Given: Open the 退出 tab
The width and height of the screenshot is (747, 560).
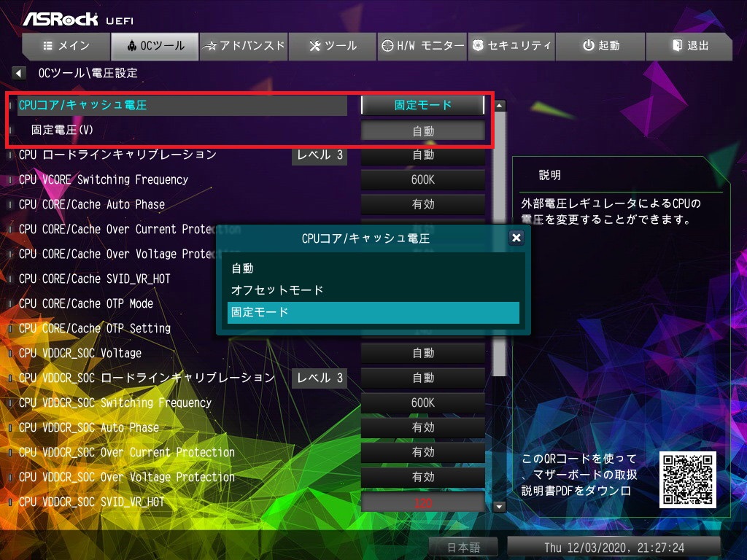Looking at the screenshot, I should coord(689,46).
